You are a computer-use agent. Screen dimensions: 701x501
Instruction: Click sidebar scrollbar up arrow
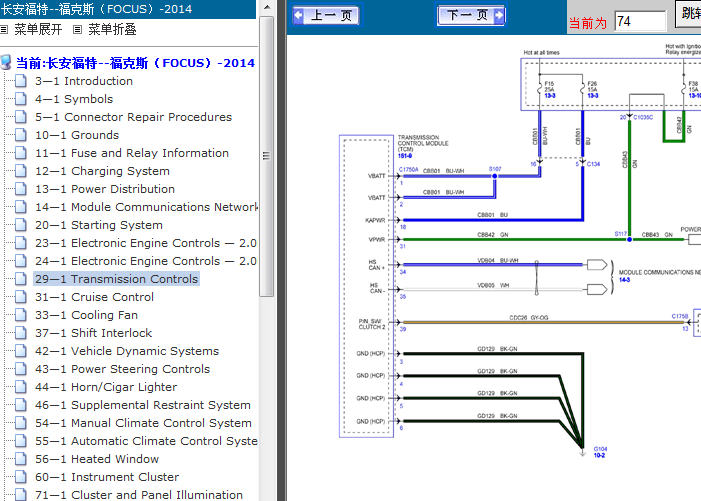[267, 7]
